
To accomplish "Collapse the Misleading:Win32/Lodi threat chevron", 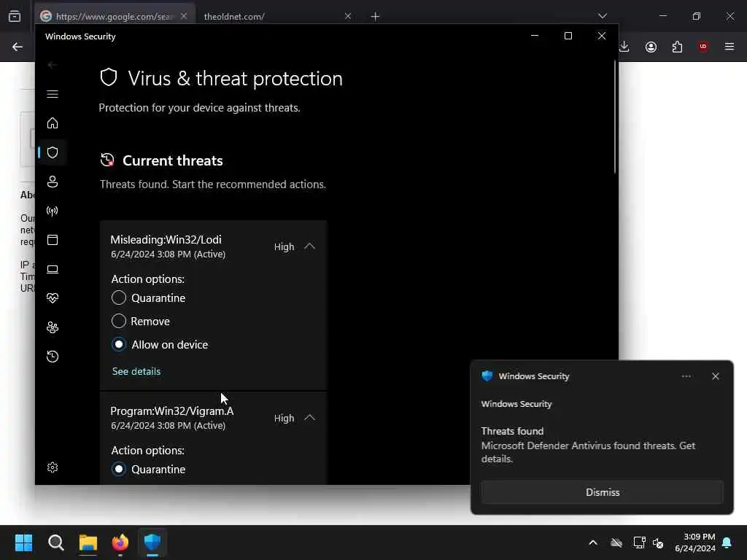I will (309, 246).
